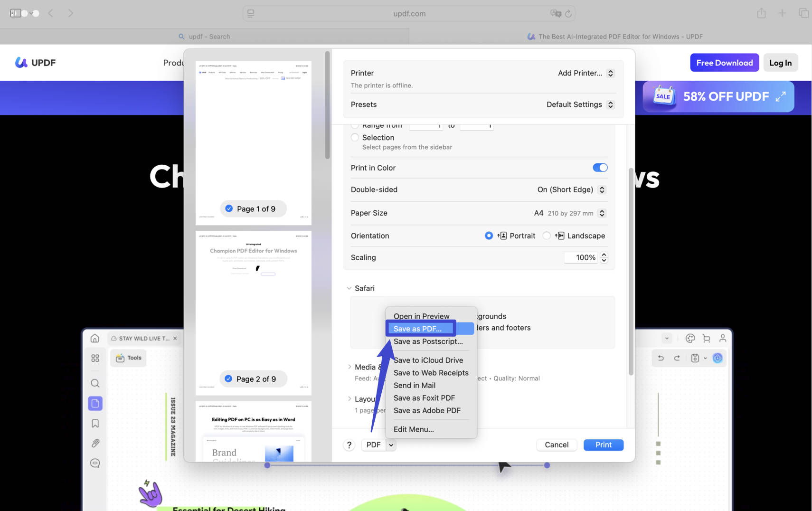
Task: Click the highlighted page icon in UPDF sidebar
Action: pyautogui.click(x=95, y=403)
